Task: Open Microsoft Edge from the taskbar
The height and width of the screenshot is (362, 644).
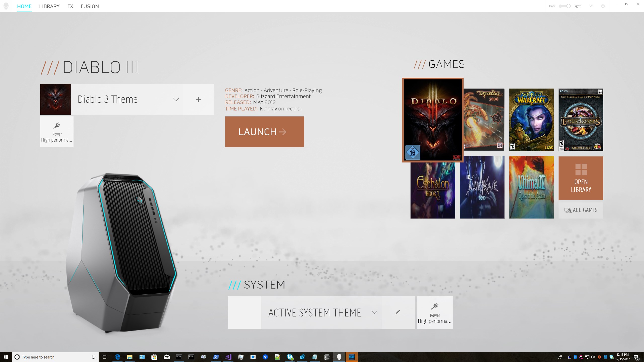Action: pos(117,357)
